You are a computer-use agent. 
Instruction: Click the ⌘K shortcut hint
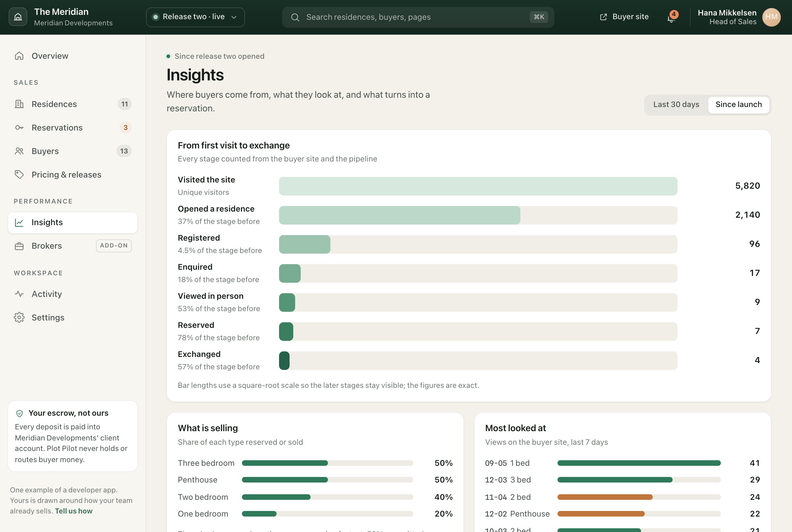[539, 17]
